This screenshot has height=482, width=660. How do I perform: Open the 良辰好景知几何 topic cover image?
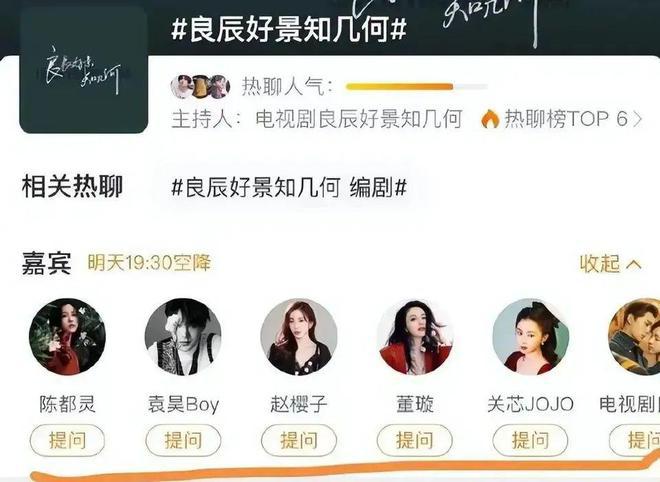(x=84, y=70)
